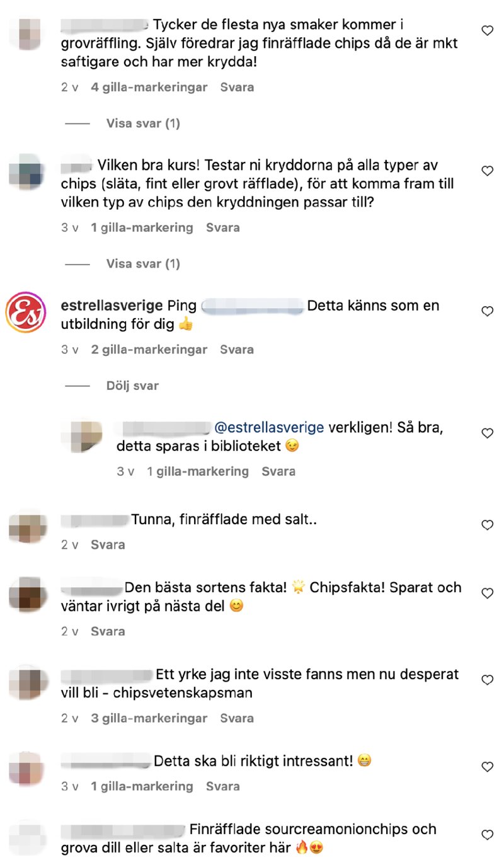Click Svara under 'Detta ska bli riktigt intressant'
The image size is (504, 865).
pos(223,786)
